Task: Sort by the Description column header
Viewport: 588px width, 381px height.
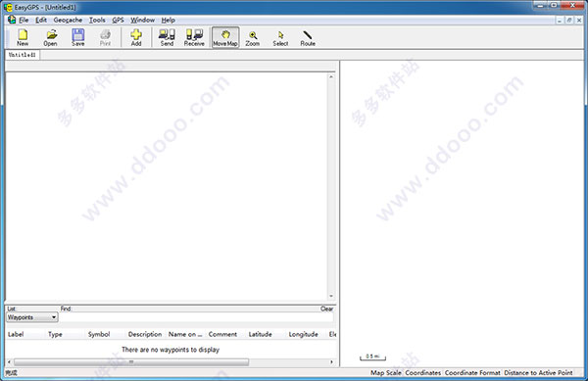Action: pos(145,334)
